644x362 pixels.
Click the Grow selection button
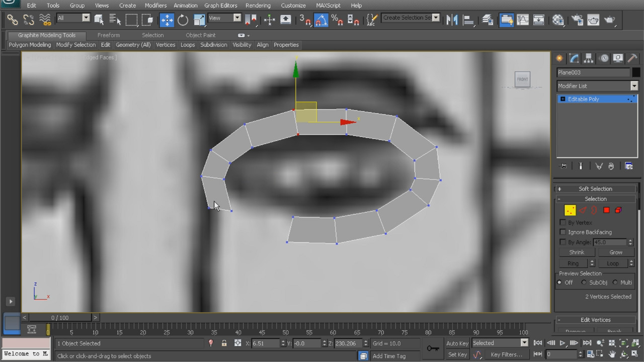(x=616, y=252)
